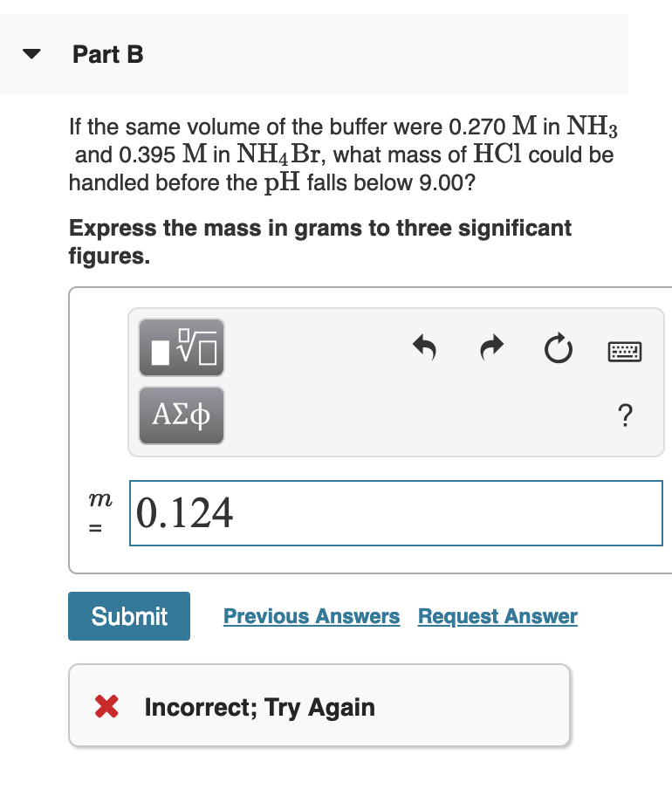Insert a Greek letter from the symbol button
672x789 pixels.
[x=181, y=415]
